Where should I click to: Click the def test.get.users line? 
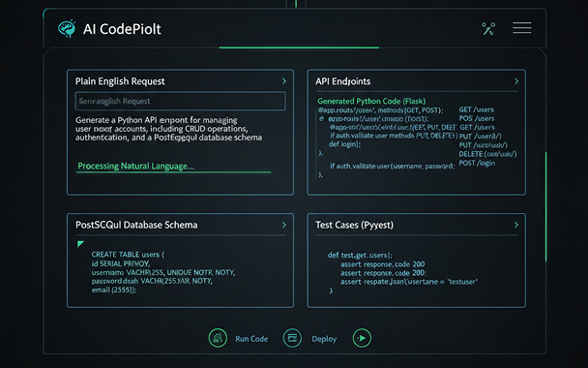pos(360,255)
